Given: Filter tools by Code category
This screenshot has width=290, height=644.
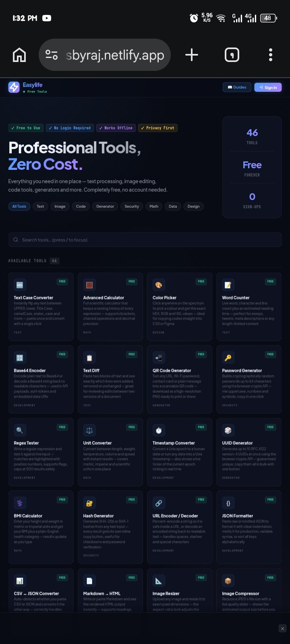Looking at the screenshot, I should tap(81, 206).
